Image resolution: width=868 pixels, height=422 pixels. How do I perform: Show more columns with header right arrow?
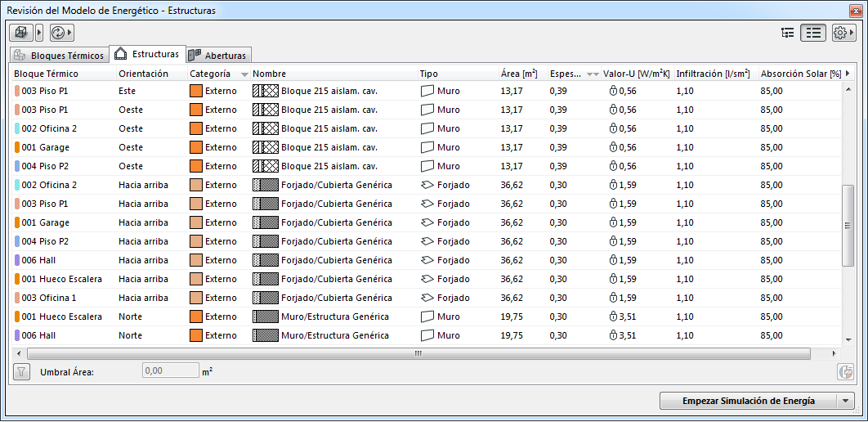[847, 73]
